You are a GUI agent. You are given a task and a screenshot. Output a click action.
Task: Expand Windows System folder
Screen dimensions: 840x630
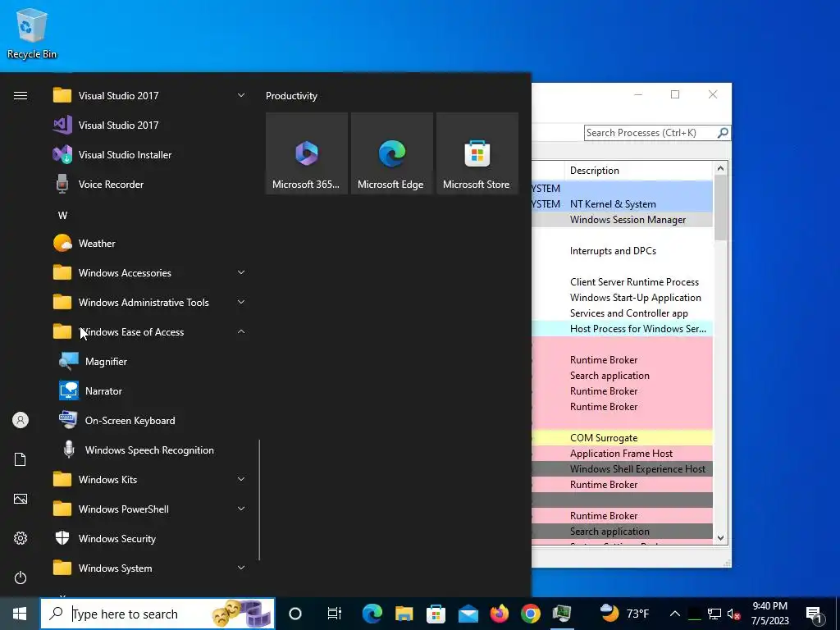tap(241, 568)
